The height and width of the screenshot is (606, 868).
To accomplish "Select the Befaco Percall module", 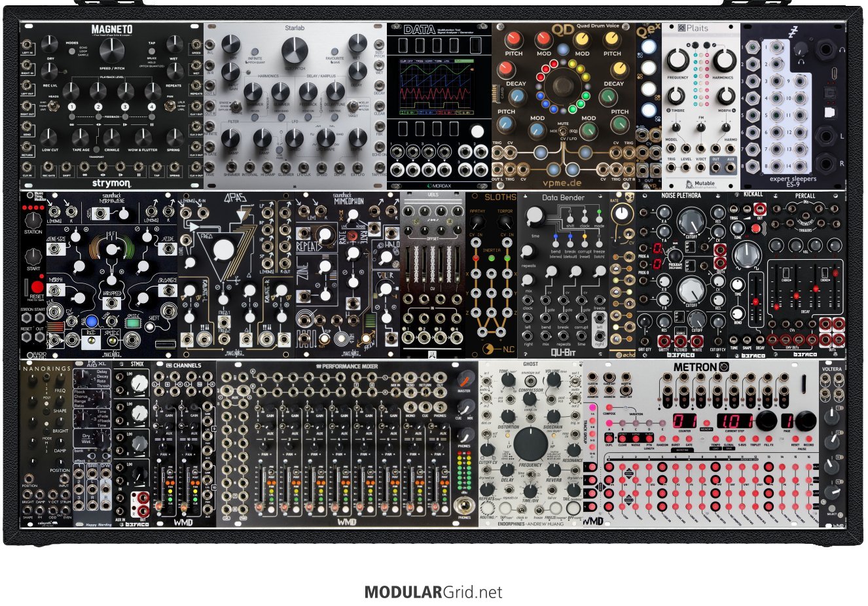I will pos(806,275).
